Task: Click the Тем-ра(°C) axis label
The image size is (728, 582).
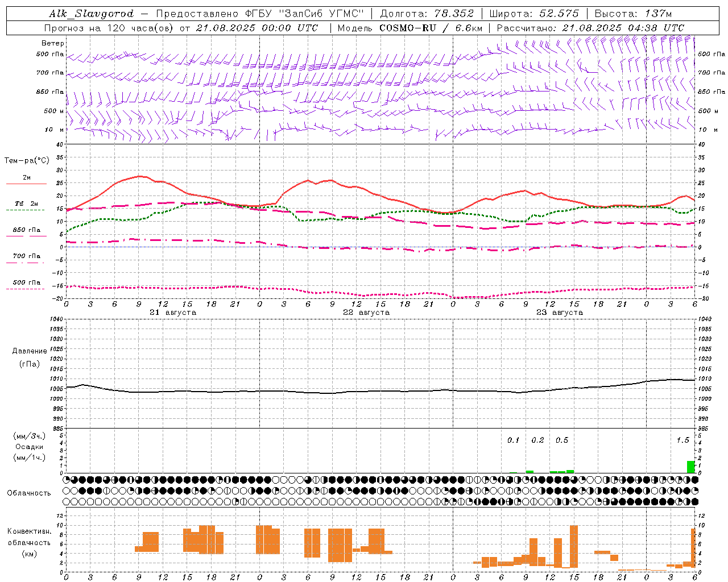Action: (27, 161)
